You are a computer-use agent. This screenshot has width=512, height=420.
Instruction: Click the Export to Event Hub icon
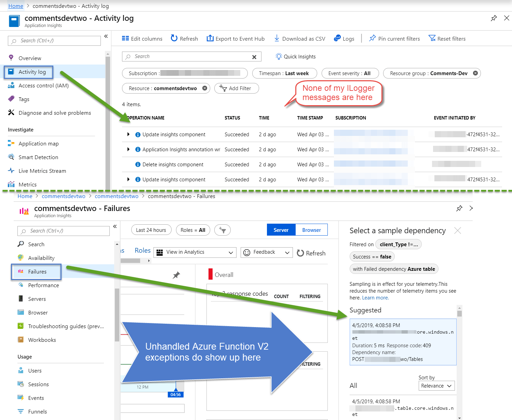pyautogui.click(x=210, y=38)
